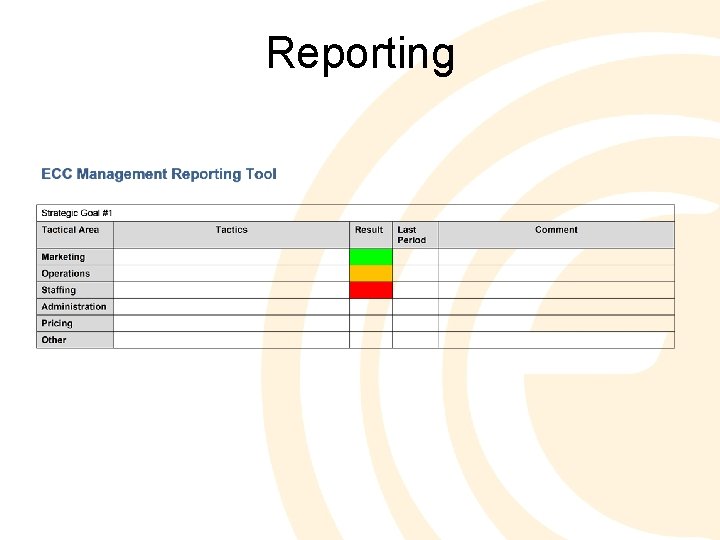Click the Operations Comment cell

click(x=557, y=274)
